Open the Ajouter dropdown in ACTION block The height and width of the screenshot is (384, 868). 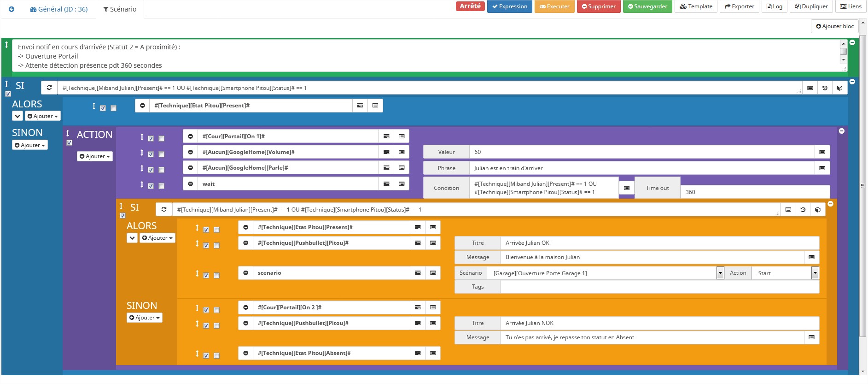click(95, 156)
